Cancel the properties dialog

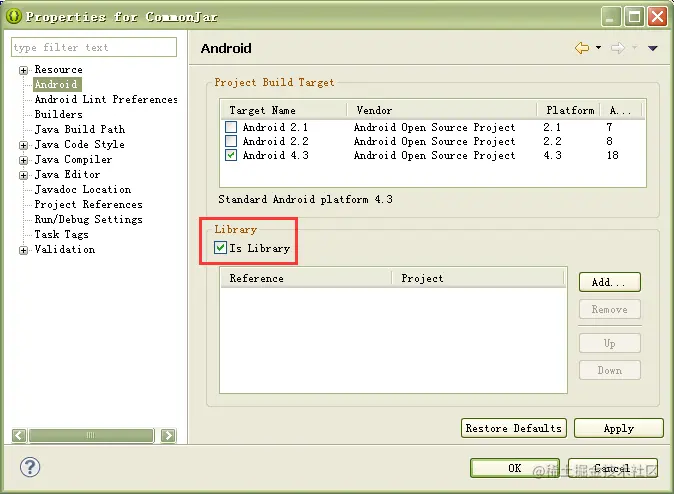(x=613, y=468)
